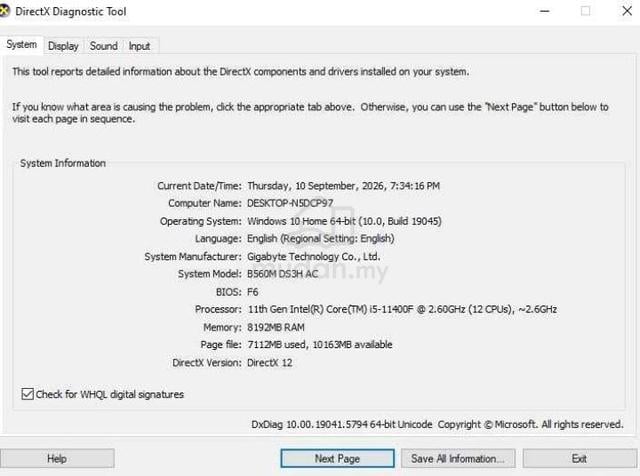The height and width of the screenshot is (476, 640).
Task: Click the 'System Information' group label
Action: click(63, 163)
